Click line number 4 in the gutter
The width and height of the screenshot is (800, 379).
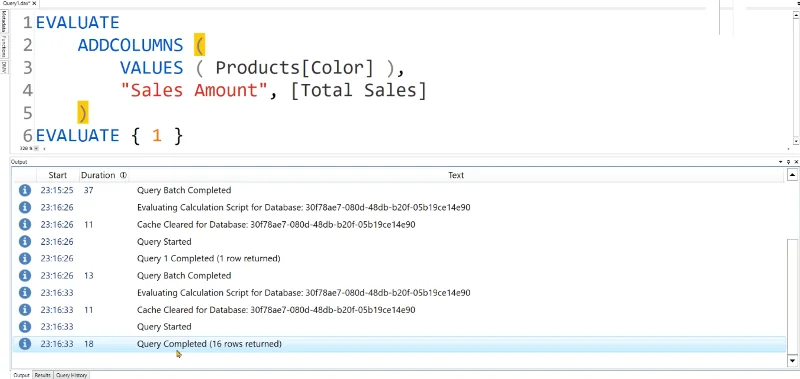27,90
